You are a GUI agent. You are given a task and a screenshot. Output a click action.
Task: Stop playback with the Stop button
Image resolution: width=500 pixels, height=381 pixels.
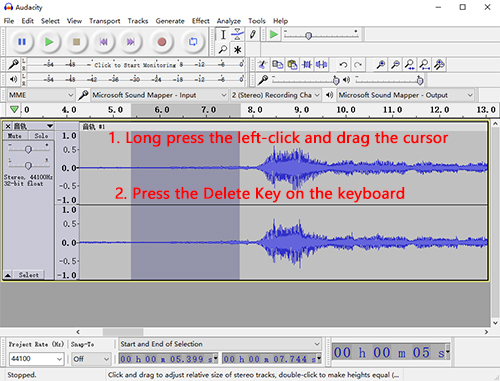click(76, 42)
